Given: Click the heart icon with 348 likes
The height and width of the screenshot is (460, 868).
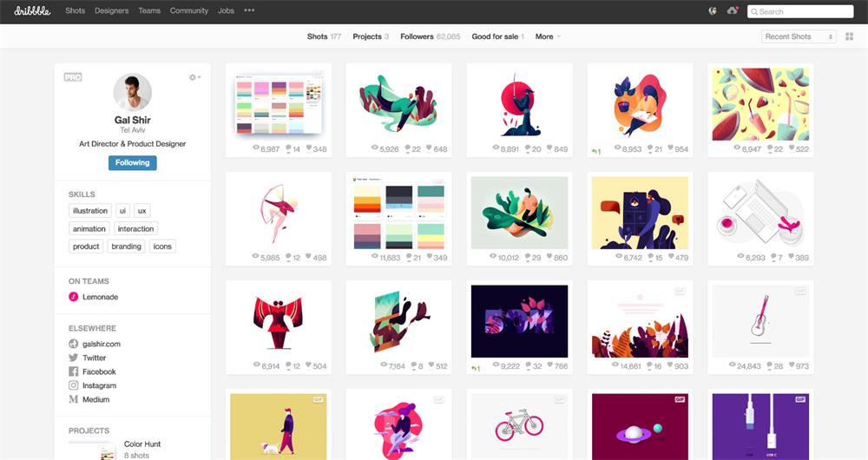Looking at the screenshot, I should click(x=308, y=148).
